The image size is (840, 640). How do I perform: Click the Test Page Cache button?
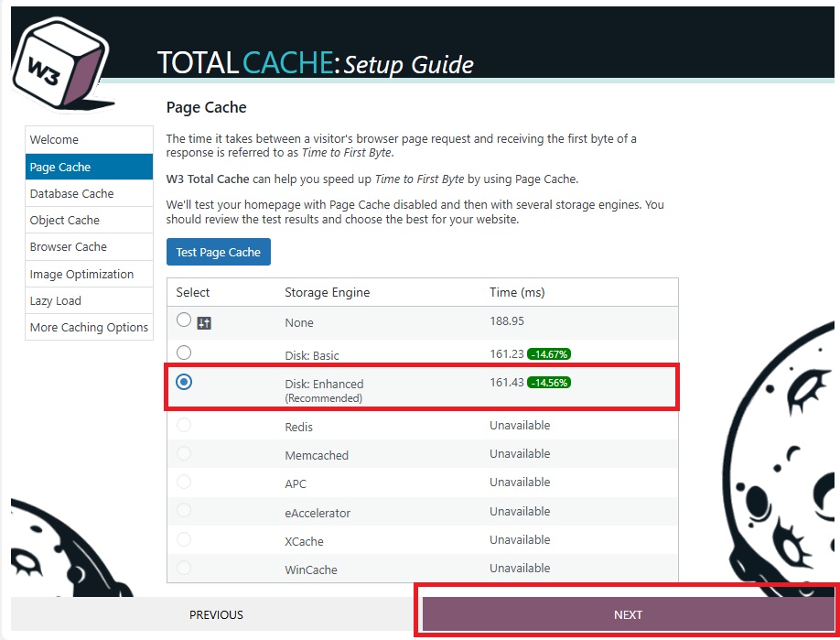(219, 252)
